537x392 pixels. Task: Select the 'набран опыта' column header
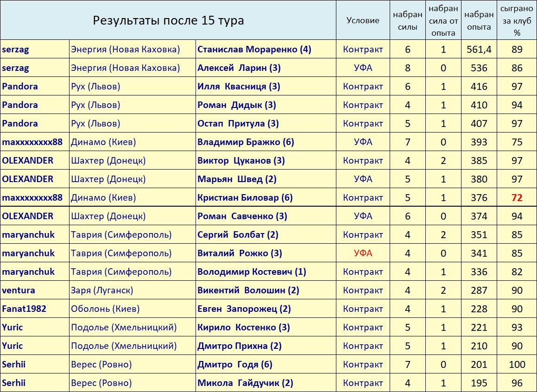[479, 21]
